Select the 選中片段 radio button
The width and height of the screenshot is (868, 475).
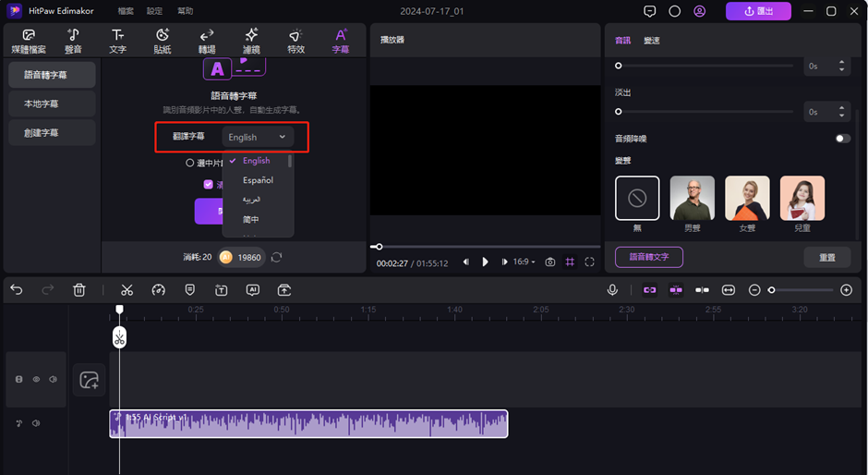(190, 163)
